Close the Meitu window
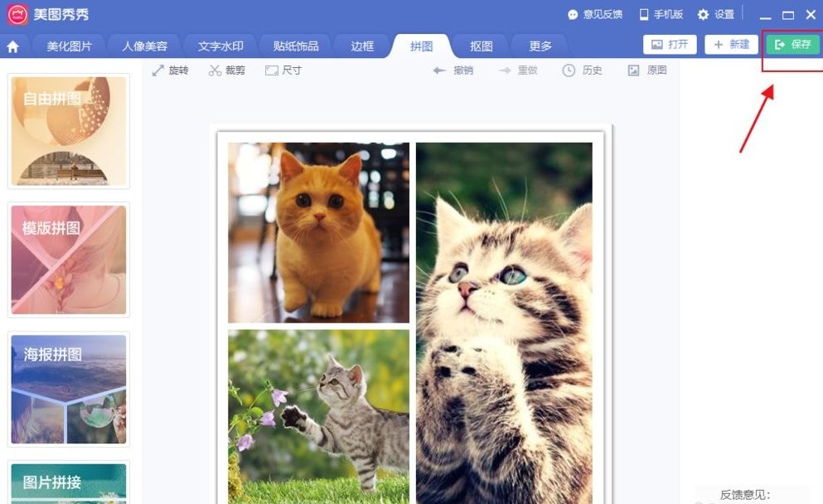 pyautogui.click(x=811, y=15)
